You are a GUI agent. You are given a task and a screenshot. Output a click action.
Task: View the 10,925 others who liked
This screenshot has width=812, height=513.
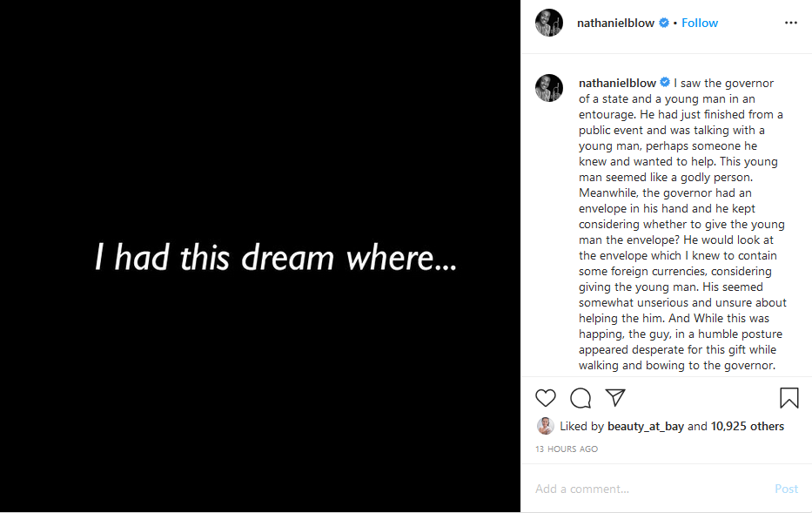pyautogui.click(x=748, y=427)
